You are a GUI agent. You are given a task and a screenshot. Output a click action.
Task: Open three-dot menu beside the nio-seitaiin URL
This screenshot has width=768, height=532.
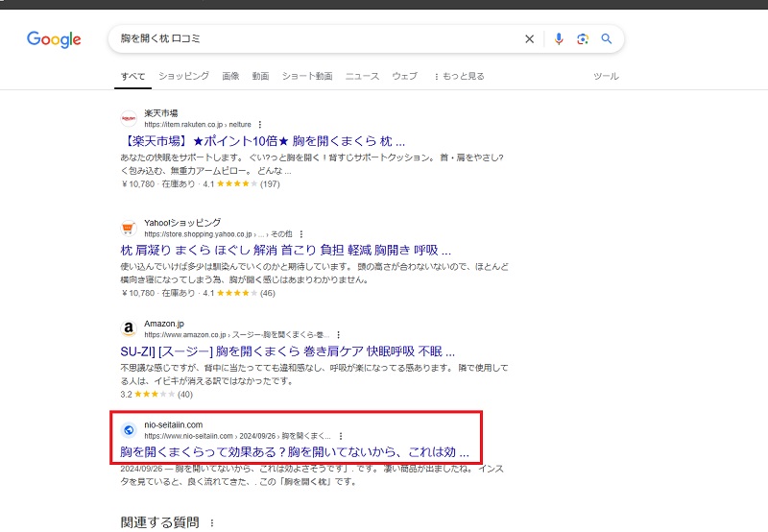coord(341,436)
